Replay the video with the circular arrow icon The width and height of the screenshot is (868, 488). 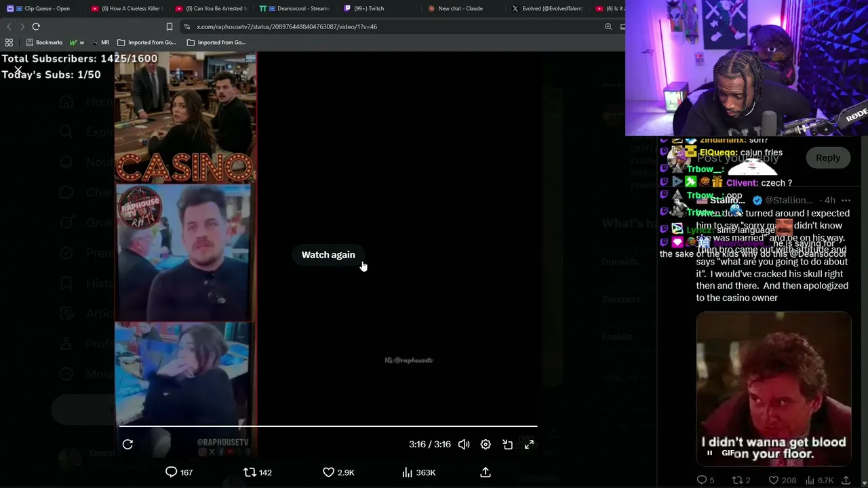pyautogui.click(x=127, y=445)
